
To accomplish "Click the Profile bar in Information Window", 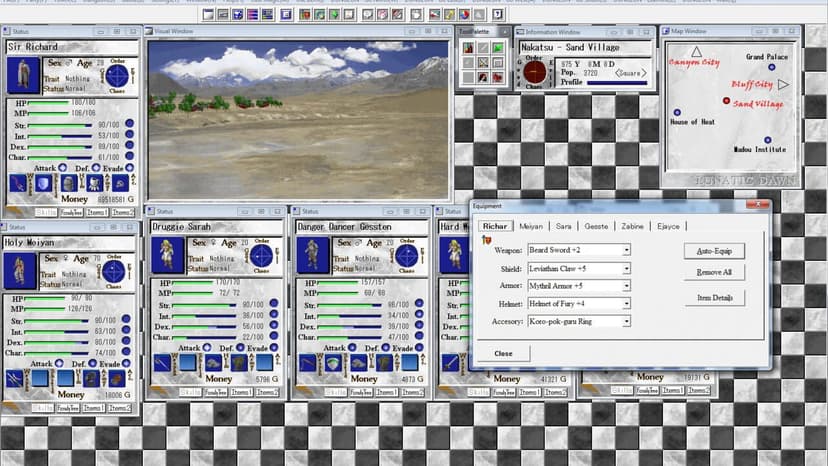I will (617, 82).
